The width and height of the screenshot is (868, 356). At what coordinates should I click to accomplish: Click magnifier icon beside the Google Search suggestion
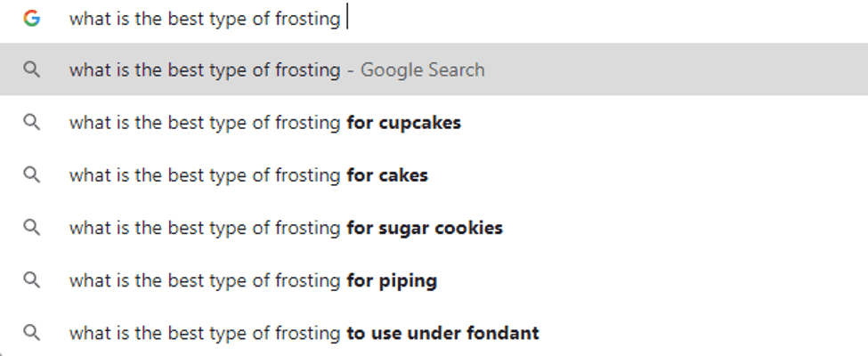[32, 69]
